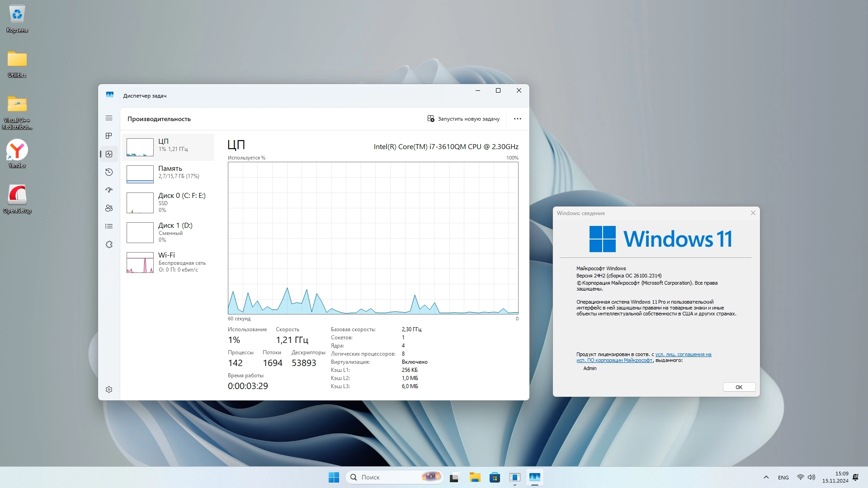Image resolution: width=868 pixels, height=488 pixels.
Task: Open the Processes page icon in sidebar
Action: [x=109, y=136]
